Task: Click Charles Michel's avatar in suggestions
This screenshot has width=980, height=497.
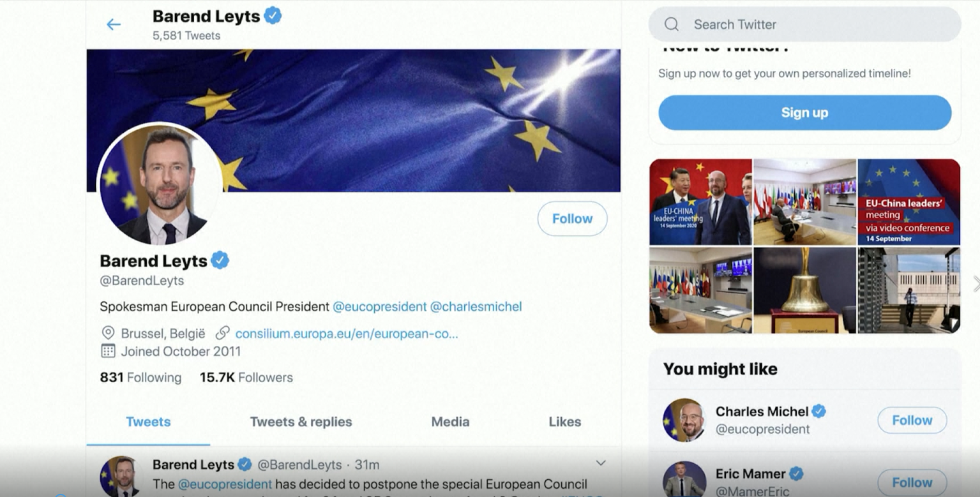Action: (684, 420)
